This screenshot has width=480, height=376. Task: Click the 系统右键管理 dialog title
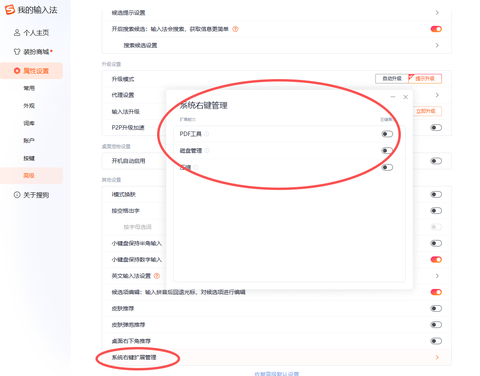click(x=203, y=106)
